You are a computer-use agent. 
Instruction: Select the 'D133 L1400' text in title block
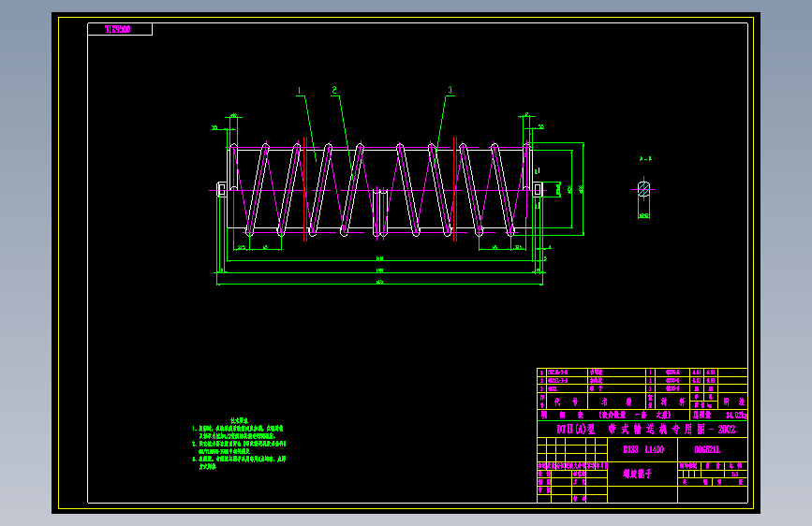point(643,449)
